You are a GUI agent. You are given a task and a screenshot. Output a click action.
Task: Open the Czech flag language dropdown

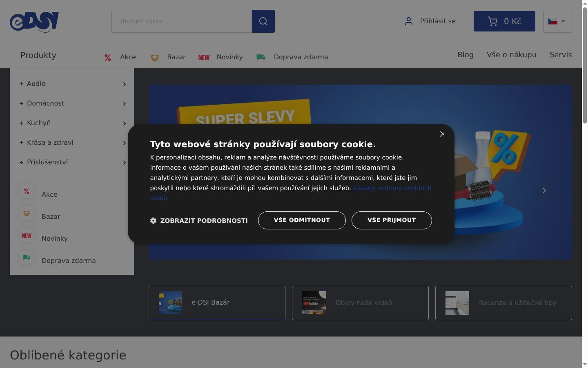pyautogui.click(x=557, y=21)
